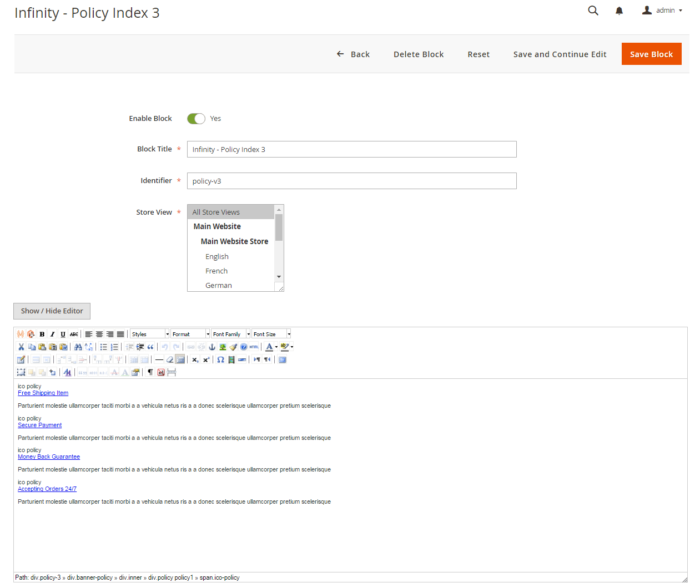This screenshot has width=700, height=588.
Task: Expand the Font Family dropdown
Action: pyautogui.click(x=231, y=334)
